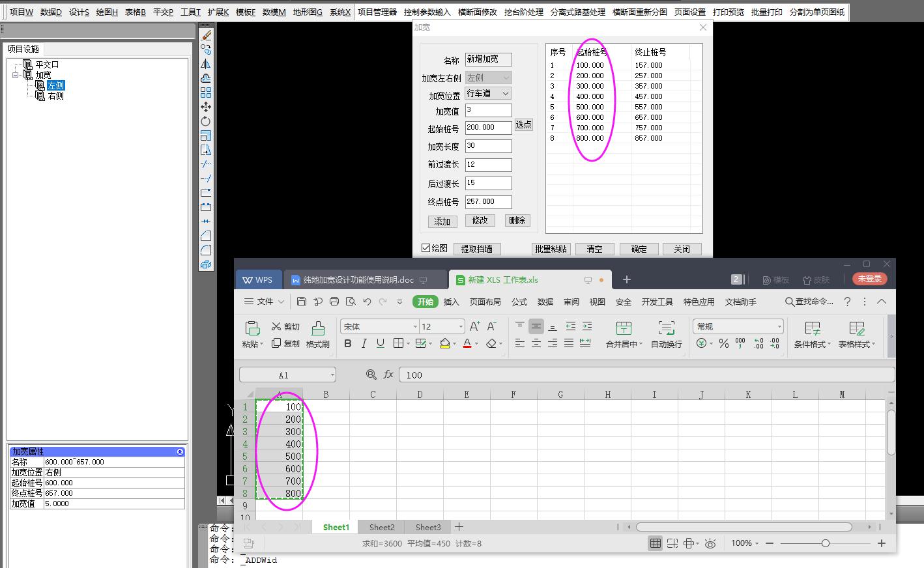This screenshot has width=924, height=568.
Task: Click the Merge and Center icon
Action: (624, 328)
